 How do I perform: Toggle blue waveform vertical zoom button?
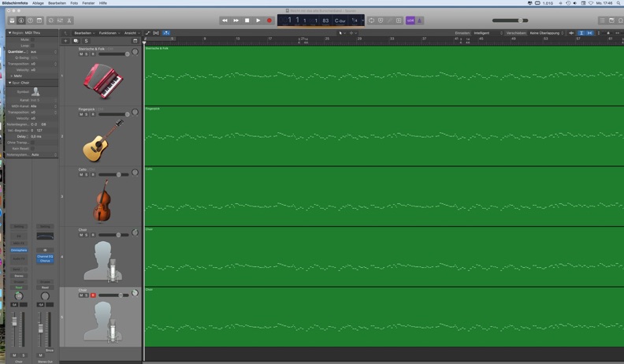tap(581, 33)
